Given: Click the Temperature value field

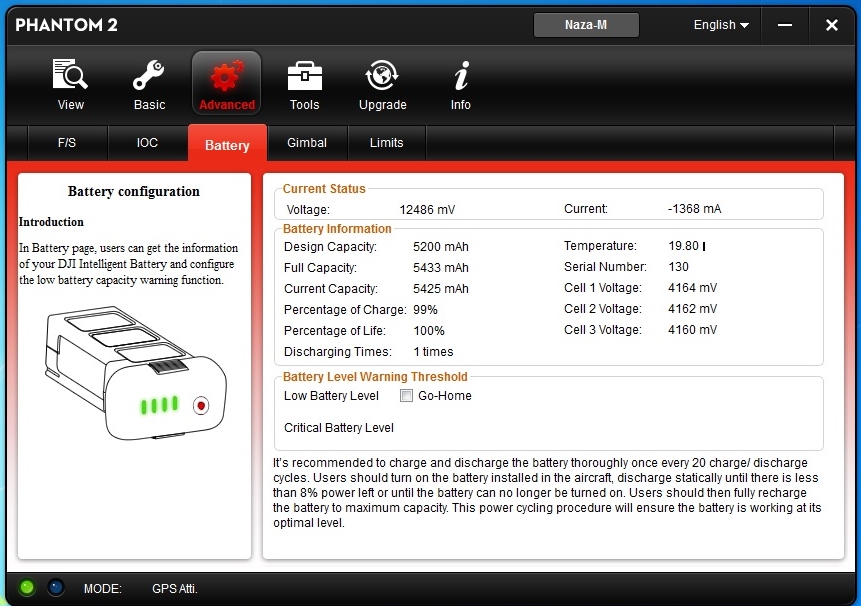Looking at the screenshot, I should tap(684, 246).
